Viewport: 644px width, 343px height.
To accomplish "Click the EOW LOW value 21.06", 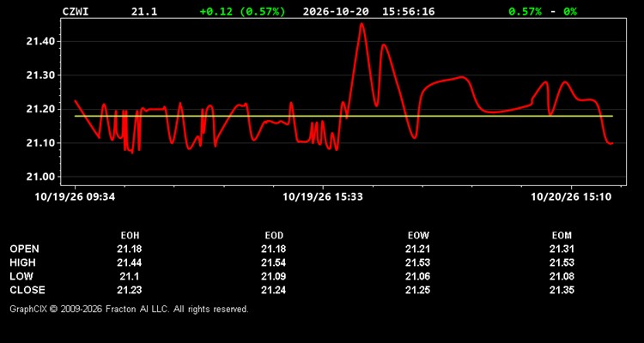I will click(417, 276).
